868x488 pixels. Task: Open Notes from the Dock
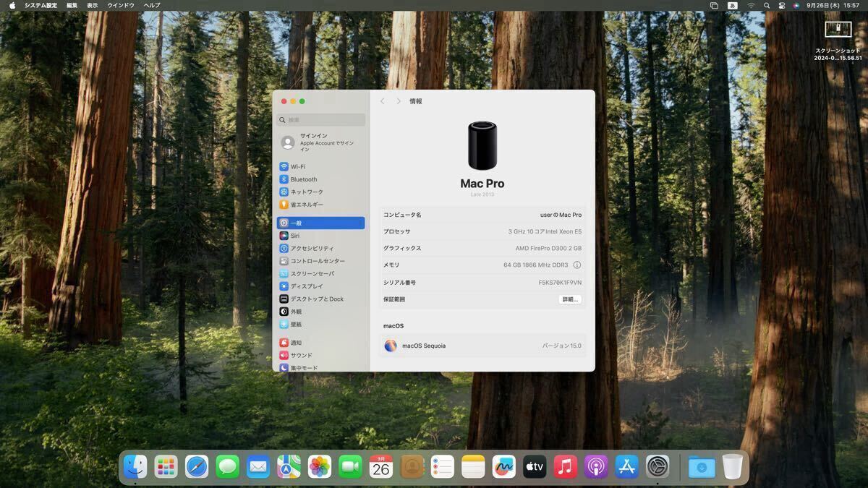click(473, 467)
